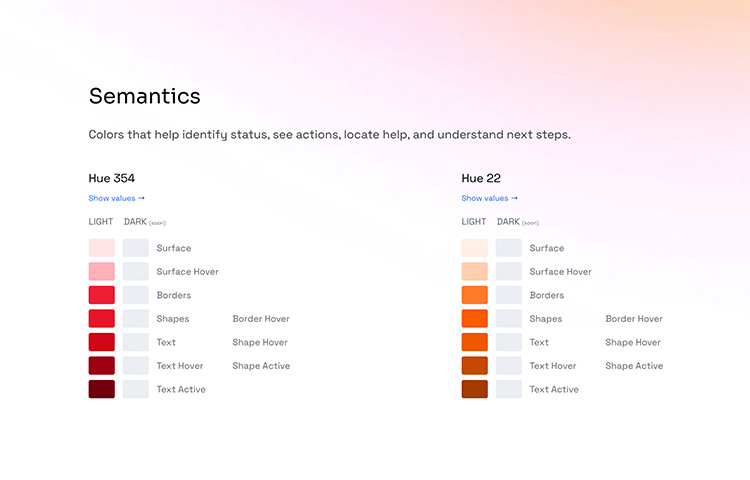Choose the Hue 354 Text Hover swatch
This screenshot has width=750, height=480.
[101, 366]
